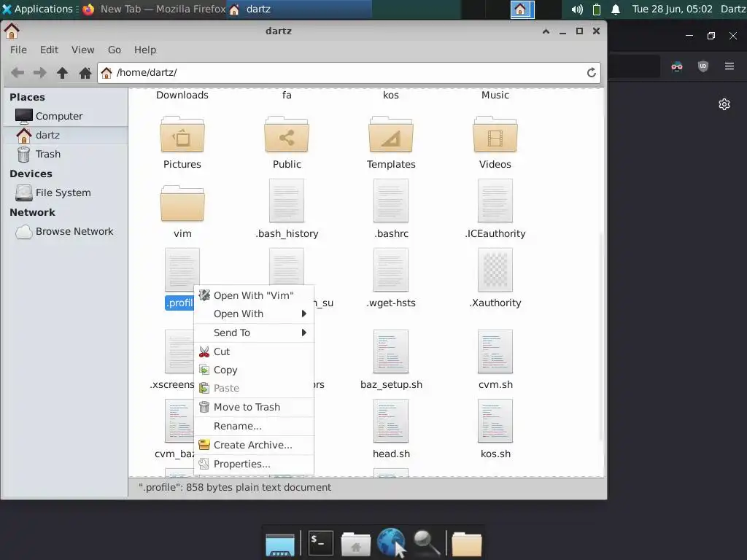This screenshot has height=560, width=747.
Task: Open Trash in Places sidebar
Action: tap(66, 155)
